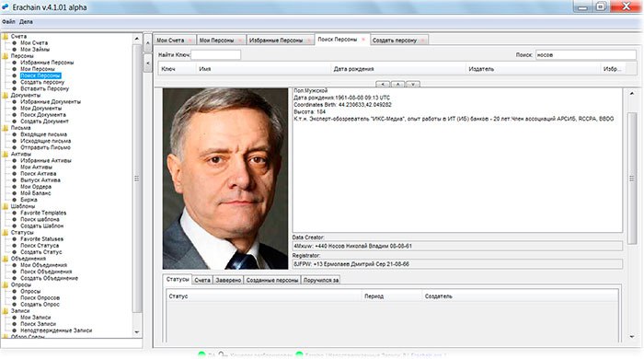Select Поиск Документа in the tree
The height and width of the screenshot is (359, 644).
point(43,115)
